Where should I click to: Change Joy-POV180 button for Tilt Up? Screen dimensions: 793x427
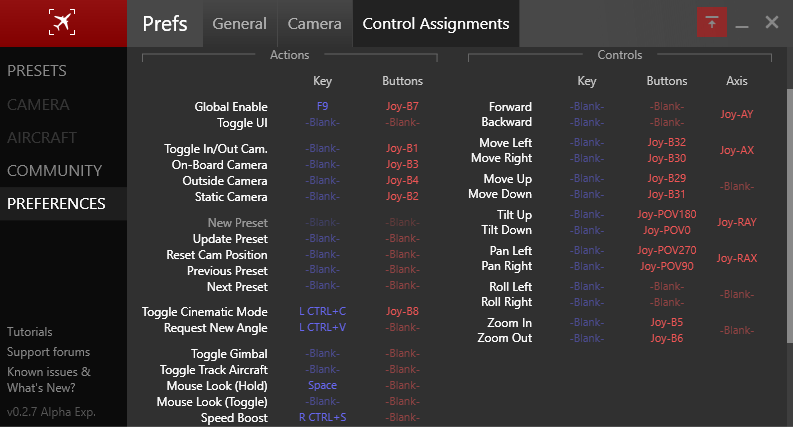(x=667, y=214)
